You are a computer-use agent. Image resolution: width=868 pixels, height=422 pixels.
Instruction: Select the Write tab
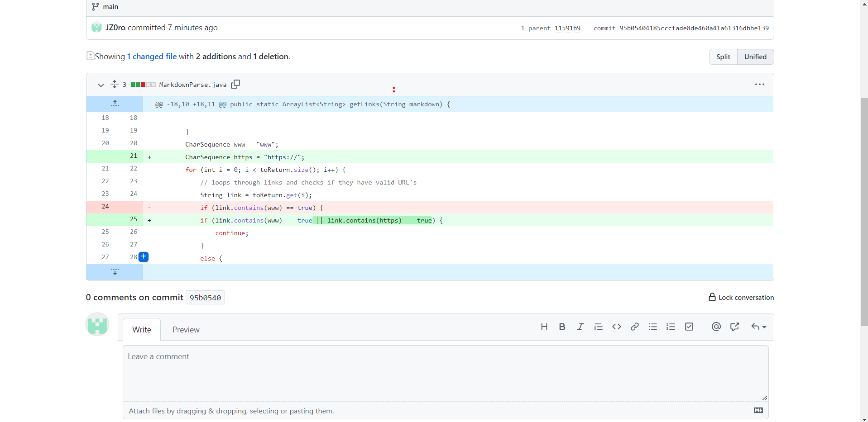pyautogui.click(x=142, y=330)
